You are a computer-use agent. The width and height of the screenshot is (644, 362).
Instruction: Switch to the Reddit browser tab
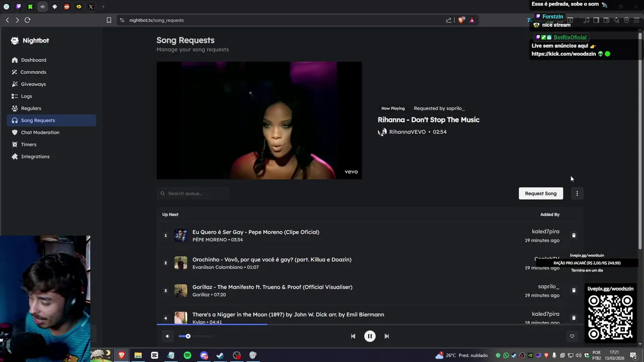coord(66,7)
